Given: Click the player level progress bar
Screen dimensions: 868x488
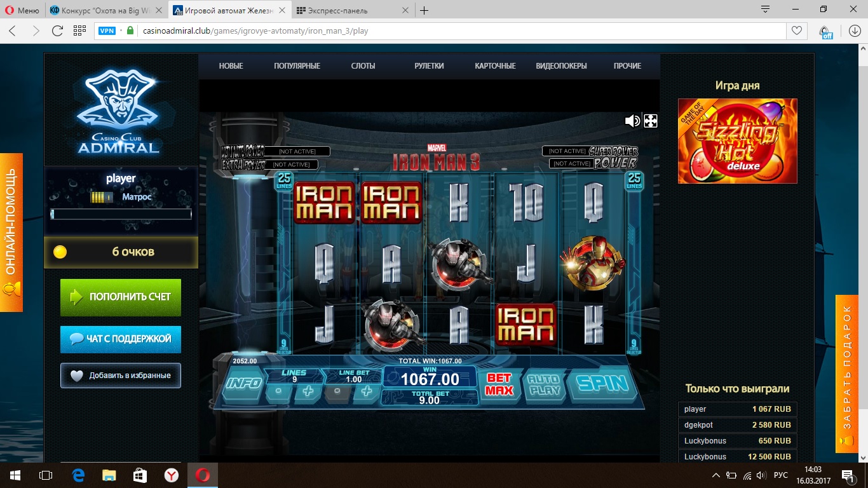Looking at the screenshot, I should (121, 214).
